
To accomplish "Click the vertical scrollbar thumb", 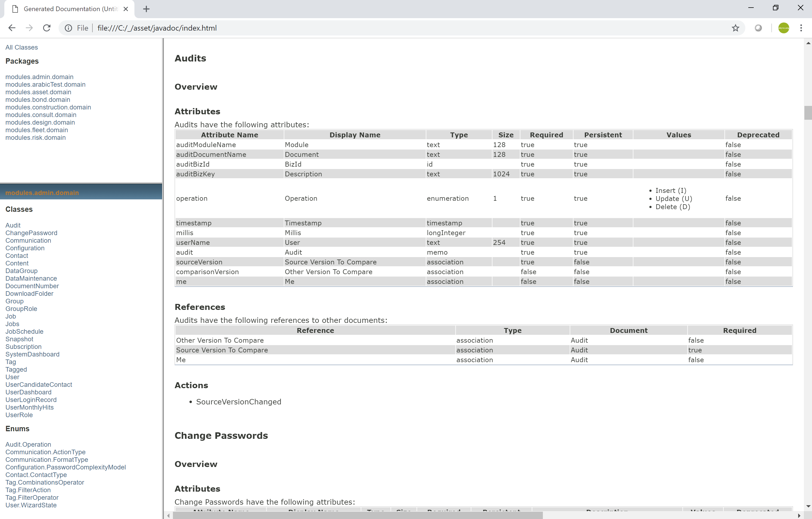I will [808, 113].
